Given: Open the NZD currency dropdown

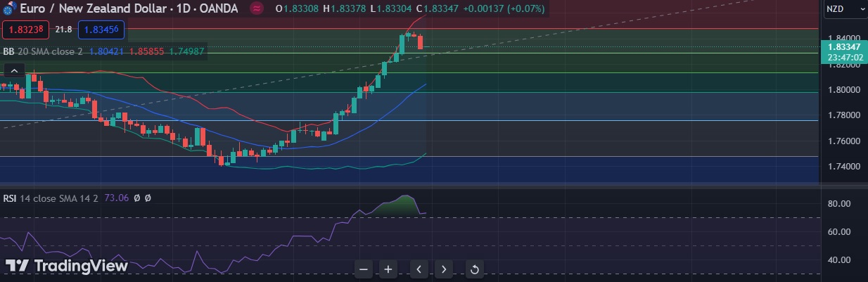Looking at the screenshot, I should click(844, 9).
